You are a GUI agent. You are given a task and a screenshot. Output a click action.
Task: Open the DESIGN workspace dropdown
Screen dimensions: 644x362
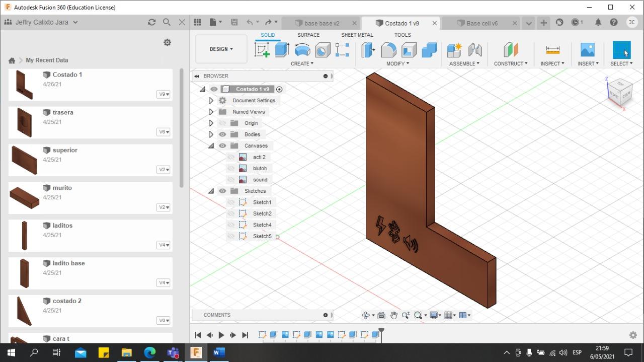click(x=221, y=49)
